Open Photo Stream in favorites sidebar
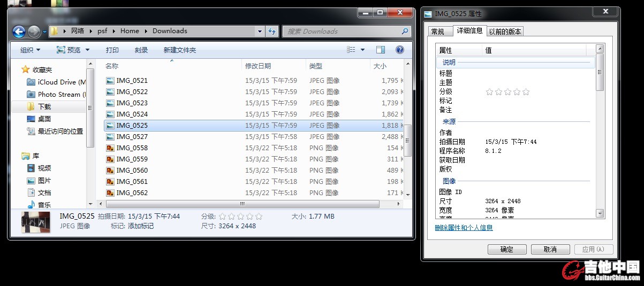This screenshot has width=644, height=286. [x=58, y=94]
